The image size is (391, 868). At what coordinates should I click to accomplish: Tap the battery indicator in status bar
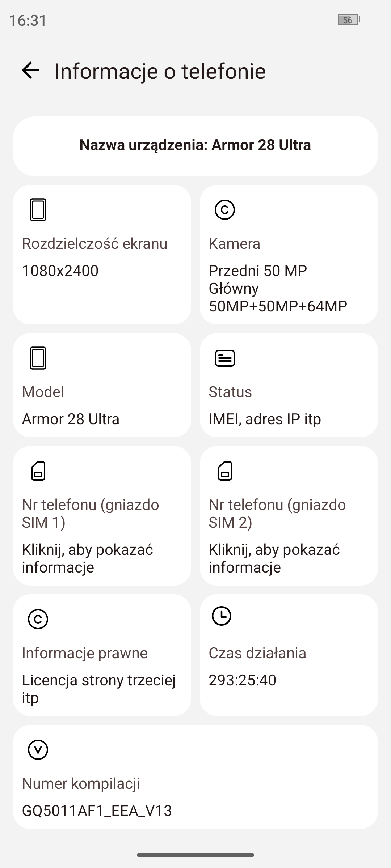coord(349,20)
